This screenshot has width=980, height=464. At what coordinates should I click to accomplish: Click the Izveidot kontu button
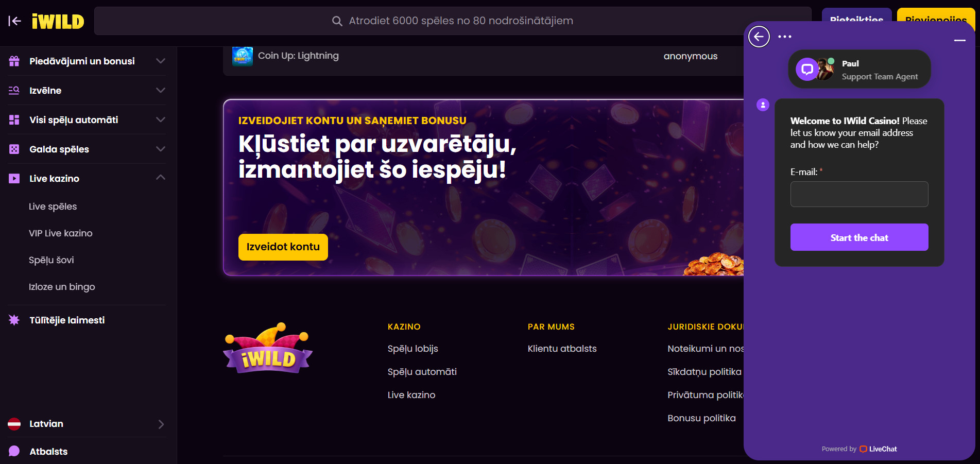(283, 247)
